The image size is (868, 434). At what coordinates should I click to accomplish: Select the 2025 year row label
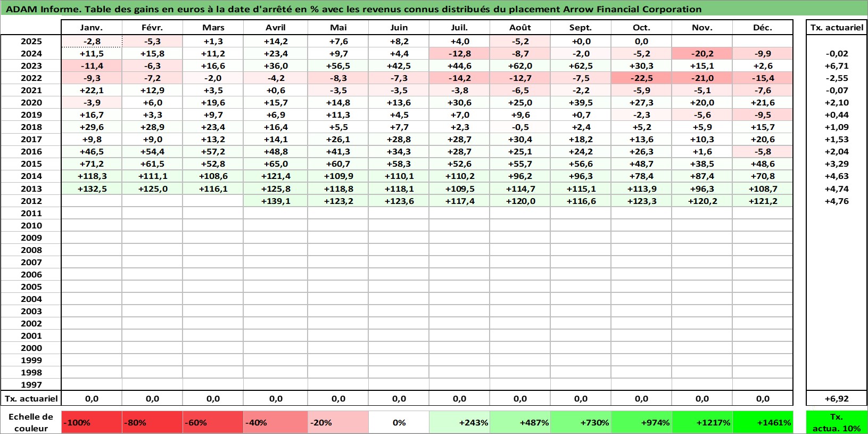pos(31,41)
